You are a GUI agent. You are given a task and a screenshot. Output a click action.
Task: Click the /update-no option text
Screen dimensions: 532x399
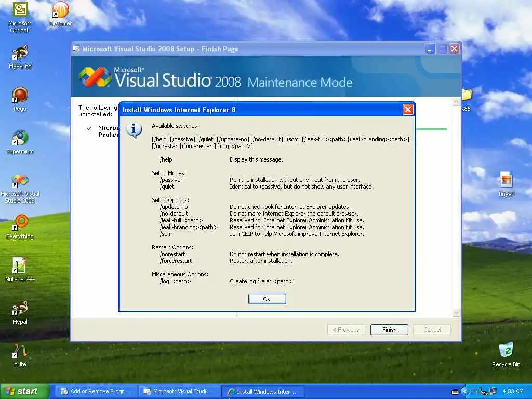(x=174, y=207)
